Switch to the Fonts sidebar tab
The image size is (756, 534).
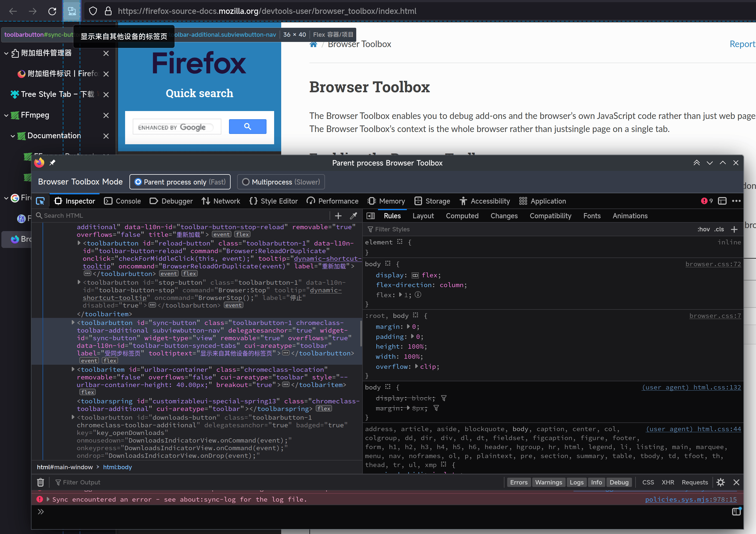[592, 216]
